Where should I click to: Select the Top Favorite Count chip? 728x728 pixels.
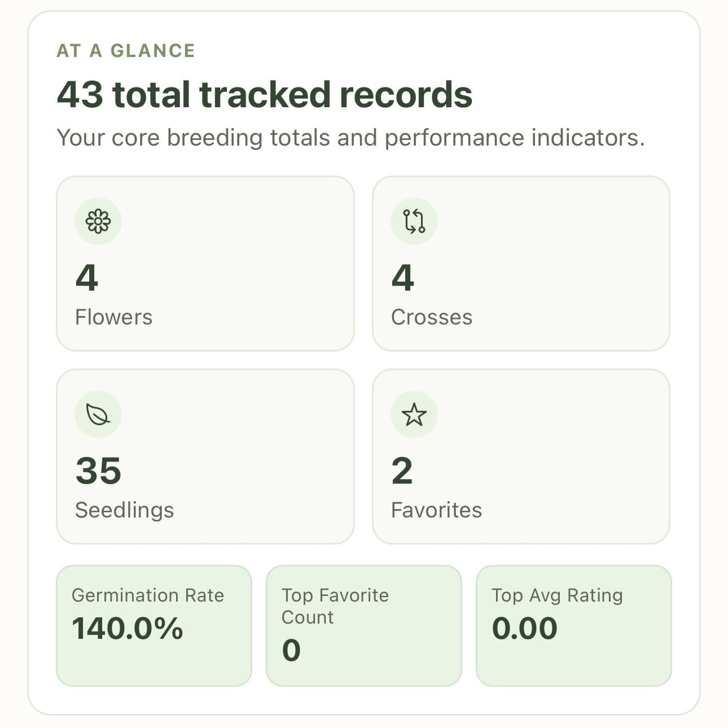tap(364, 624)
